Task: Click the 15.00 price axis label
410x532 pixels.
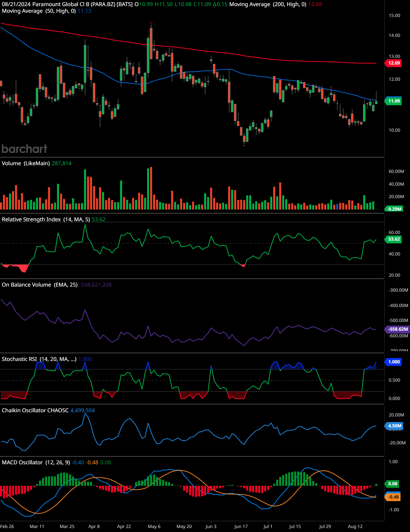Action: 394,16
